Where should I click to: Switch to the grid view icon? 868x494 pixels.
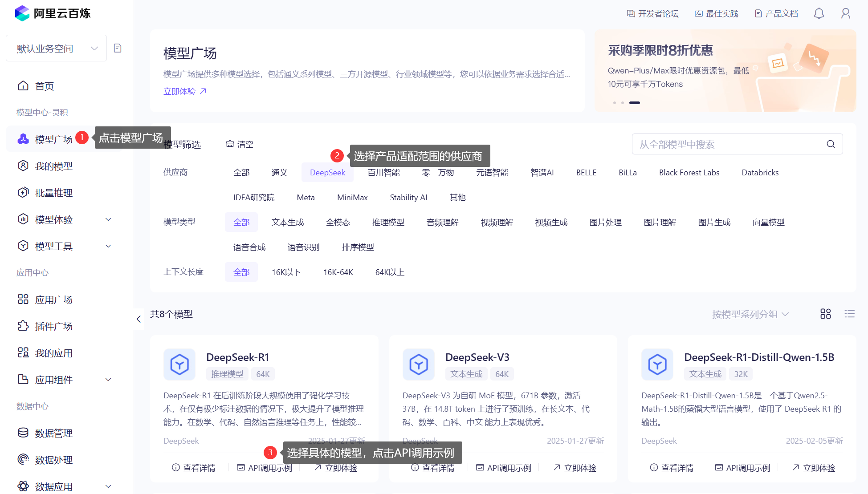tap(825, 314)
